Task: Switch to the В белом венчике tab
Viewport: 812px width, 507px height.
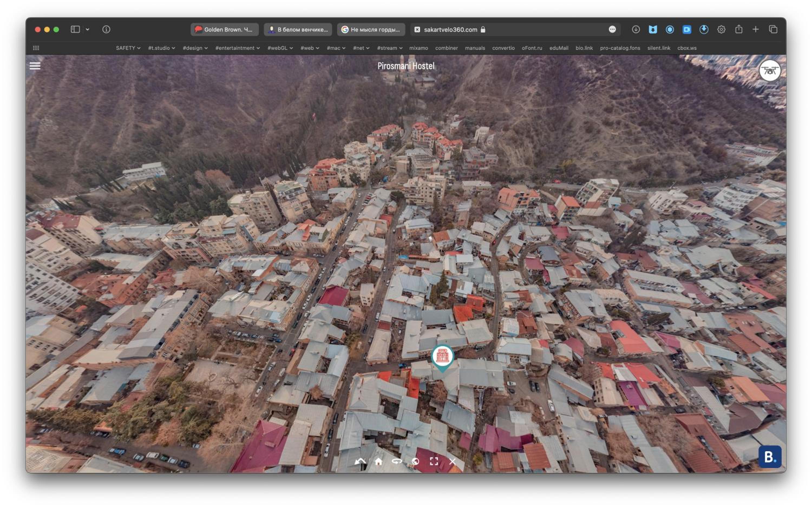Action: click(x=297, y=30)
